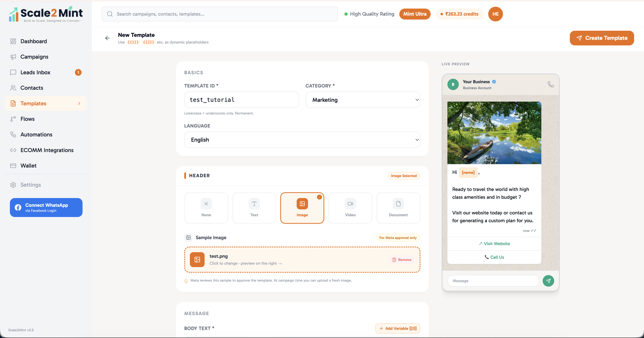Select the None header type

pos(206,208)
